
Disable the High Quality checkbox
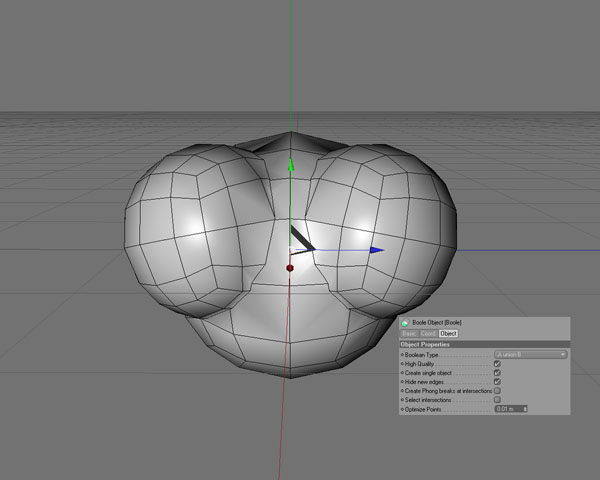point(497,364)
